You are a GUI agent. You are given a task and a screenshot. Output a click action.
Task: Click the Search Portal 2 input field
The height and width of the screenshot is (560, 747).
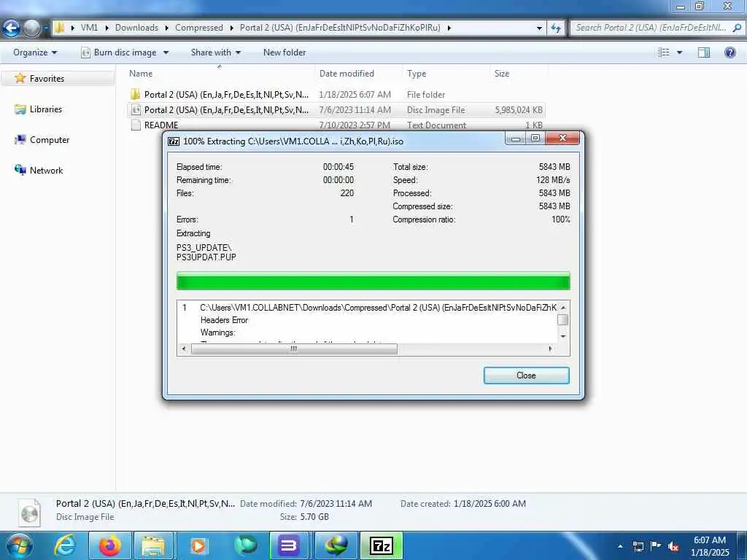point(651,28)
